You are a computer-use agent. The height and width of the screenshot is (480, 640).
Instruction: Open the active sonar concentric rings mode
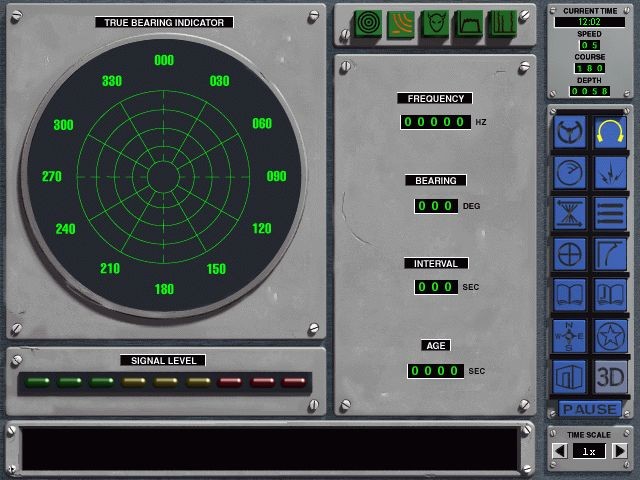(x=368, y=24)
